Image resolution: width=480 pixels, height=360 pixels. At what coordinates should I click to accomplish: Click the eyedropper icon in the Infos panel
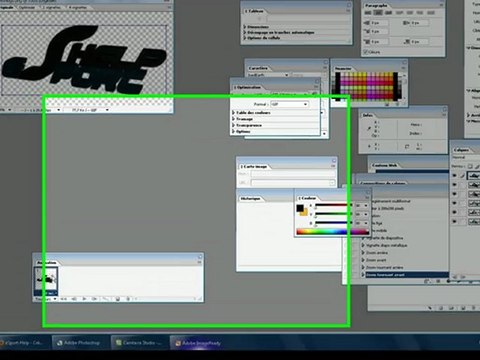369,128
